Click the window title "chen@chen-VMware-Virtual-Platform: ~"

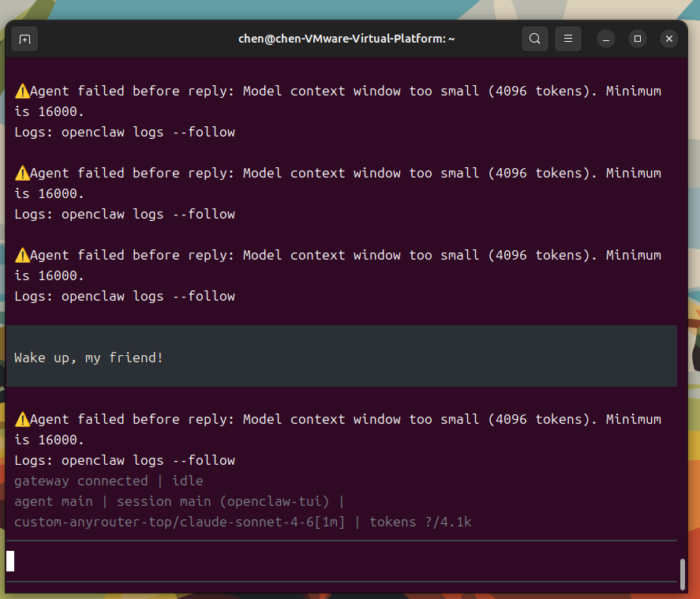346,39
